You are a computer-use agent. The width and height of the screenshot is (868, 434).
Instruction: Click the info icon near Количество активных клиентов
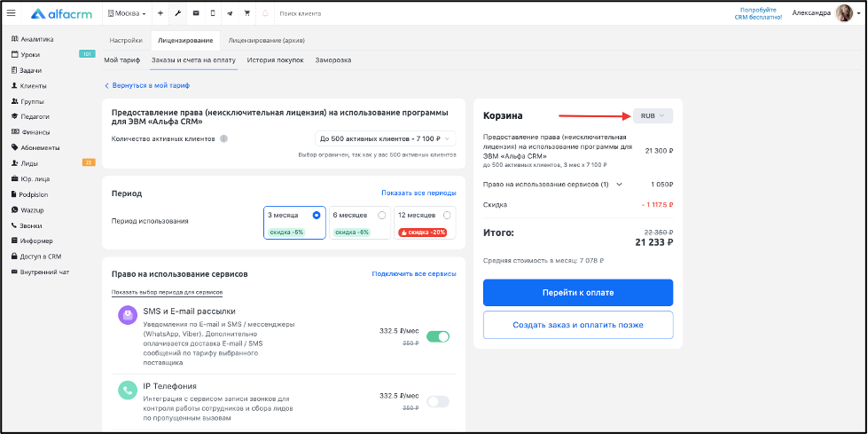pos(223,138)
